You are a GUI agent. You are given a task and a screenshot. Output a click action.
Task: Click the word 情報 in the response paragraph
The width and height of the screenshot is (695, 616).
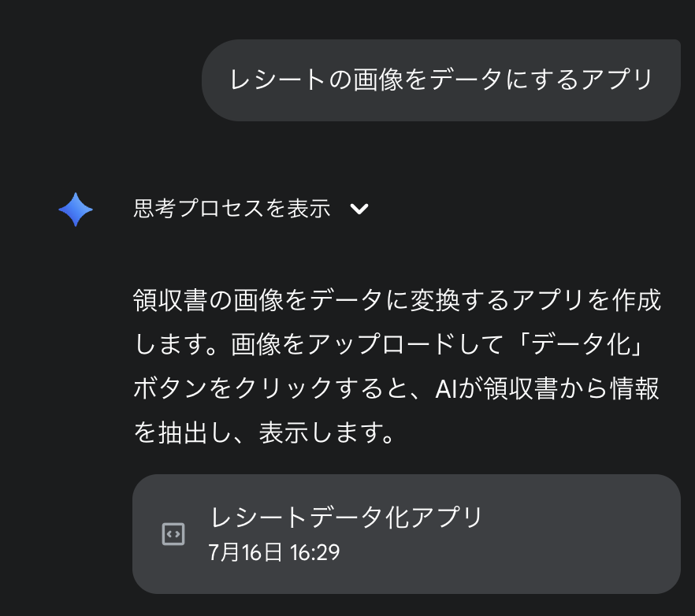tap(635, 388)
